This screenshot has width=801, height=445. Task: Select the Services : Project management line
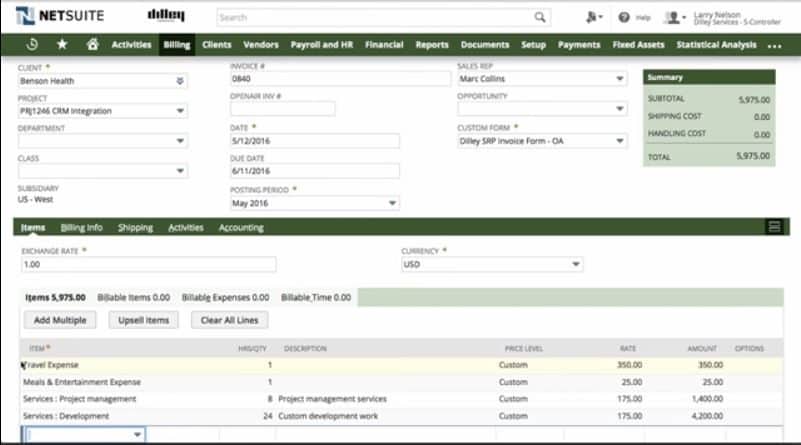pos(401,399)
